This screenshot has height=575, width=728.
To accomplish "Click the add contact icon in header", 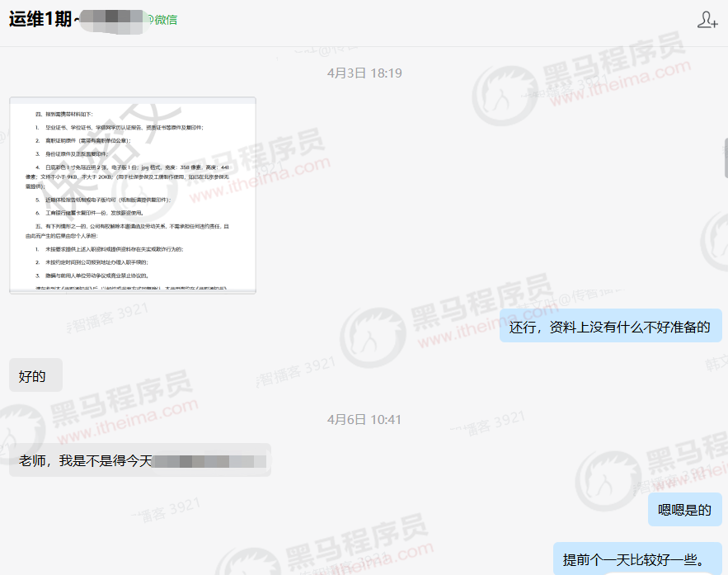I will 707,20.
